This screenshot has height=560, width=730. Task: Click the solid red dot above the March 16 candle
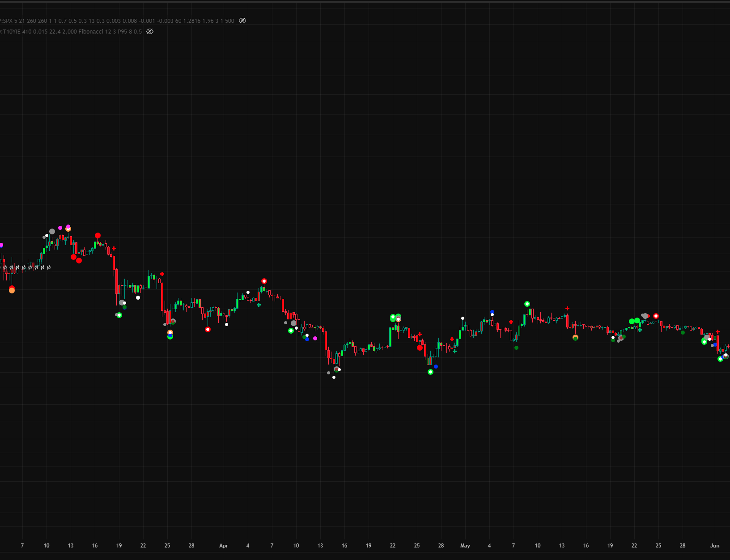click(98, 236)
